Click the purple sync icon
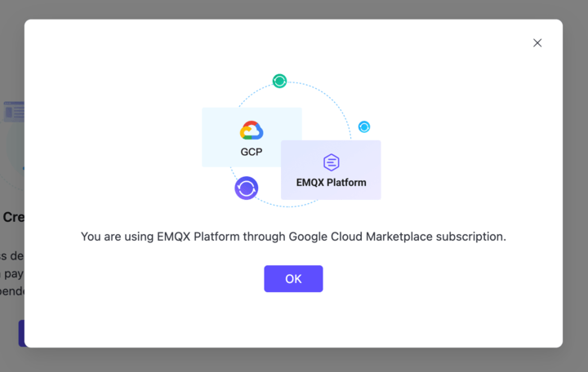 [246, 188]
